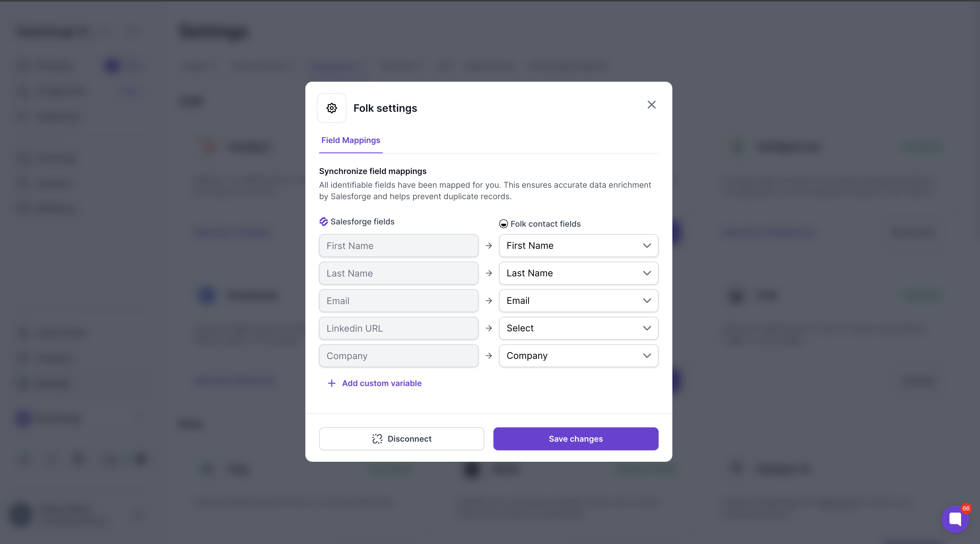Click the plus icon for custom variable
Image resolution: width=980 pixels, height=544 pixels.
coord(331,383)
